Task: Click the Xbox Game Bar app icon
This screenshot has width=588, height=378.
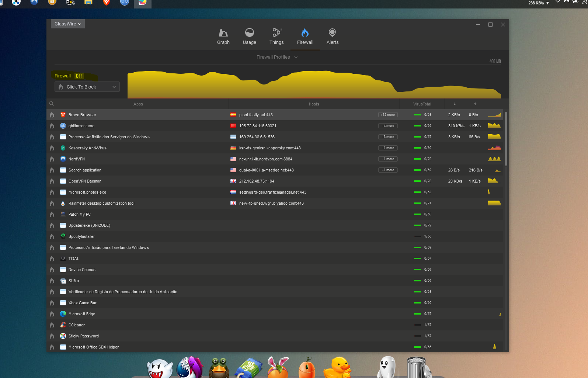Action: [x=63, y=303]
